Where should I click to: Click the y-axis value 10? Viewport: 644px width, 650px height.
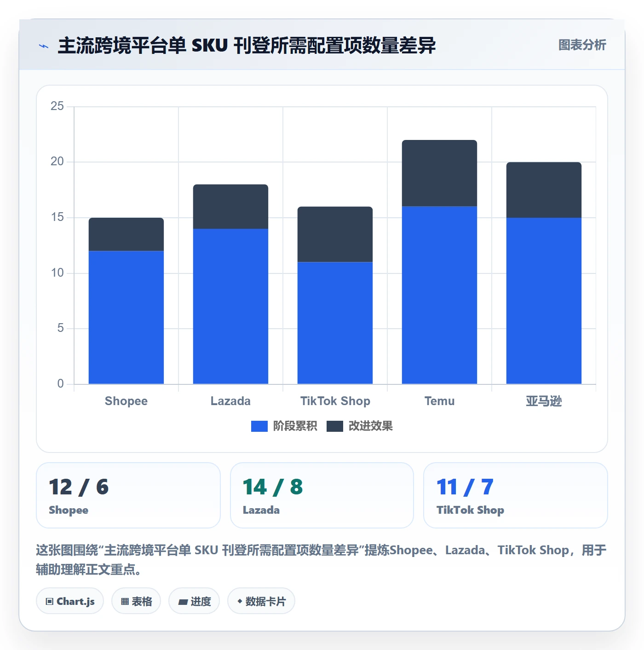(57, 273)
